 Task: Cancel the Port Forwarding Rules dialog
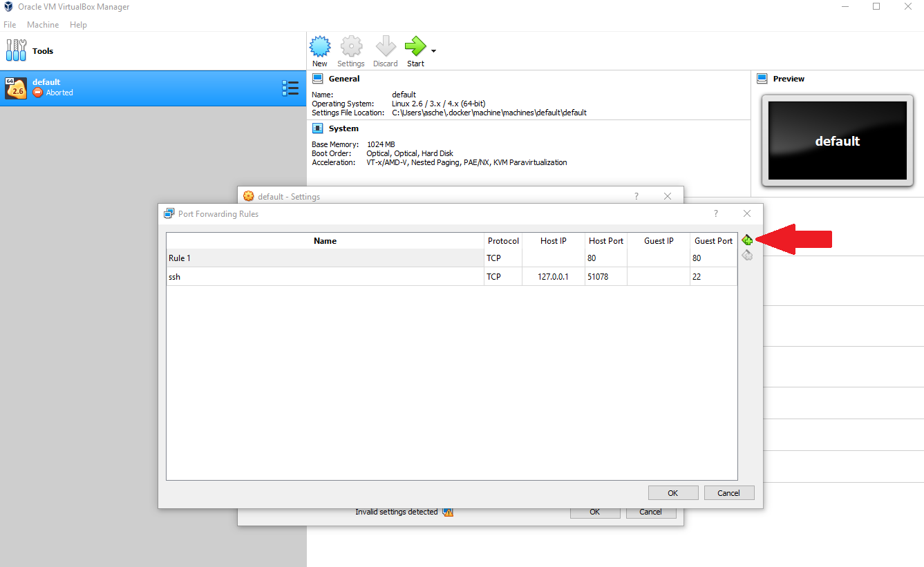pyautogui.click(x=729, y=493)
